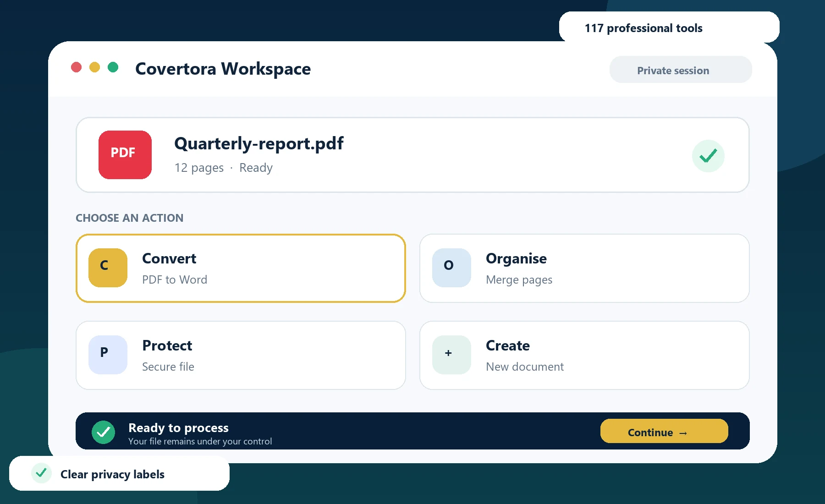Click the '12 pages' text
The height and width of the screenshot is (504, 825).
(199, 168)
